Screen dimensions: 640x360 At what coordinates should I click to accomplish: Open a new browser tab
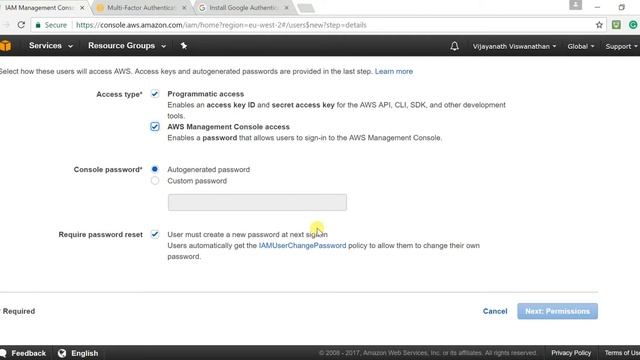306,8
